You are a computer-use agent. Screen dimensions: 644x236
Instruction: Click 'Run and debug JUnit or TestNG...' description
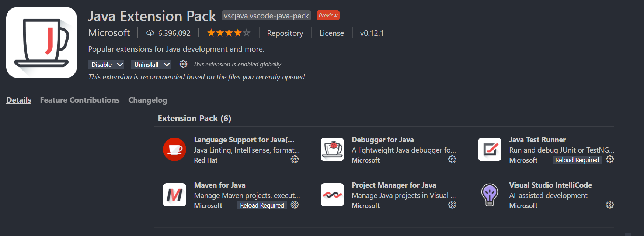point(562,150)
